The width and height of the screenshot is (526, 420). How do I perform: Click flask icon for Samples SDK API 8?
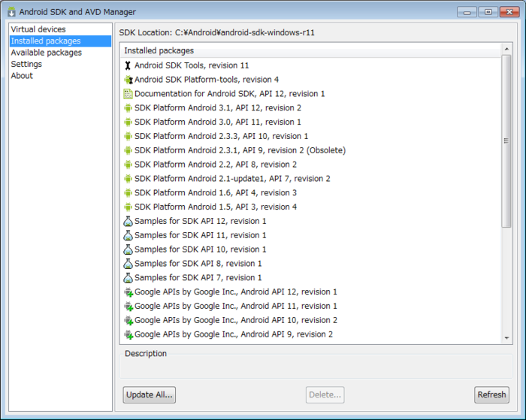[128, 264]
